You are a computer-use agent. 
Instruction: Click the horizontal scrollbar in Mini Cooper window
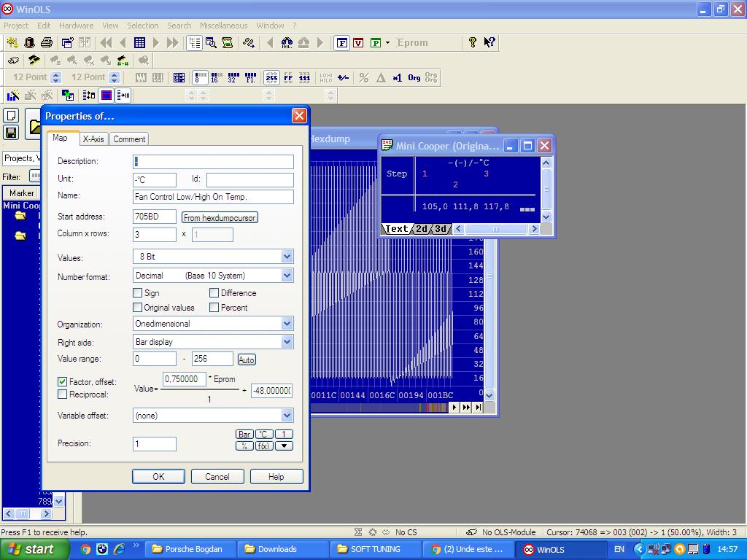click(x=496, y=229)
